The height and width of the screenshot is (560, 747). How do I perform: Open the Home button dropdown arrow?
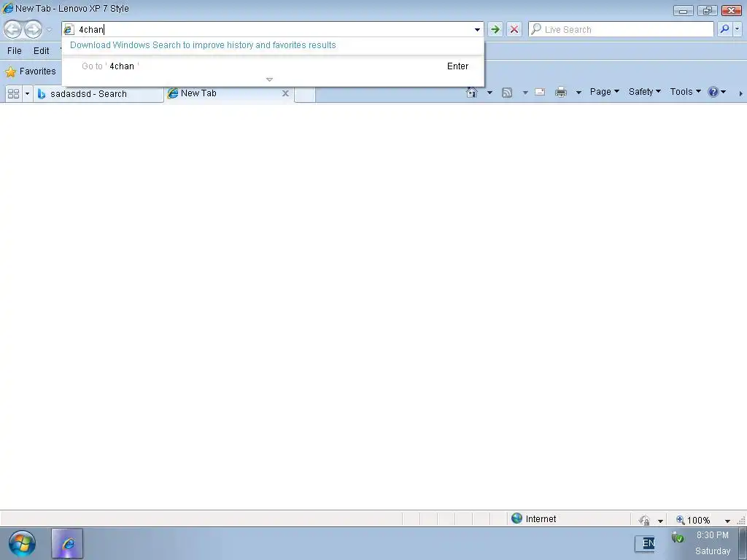tap(489, 93)
